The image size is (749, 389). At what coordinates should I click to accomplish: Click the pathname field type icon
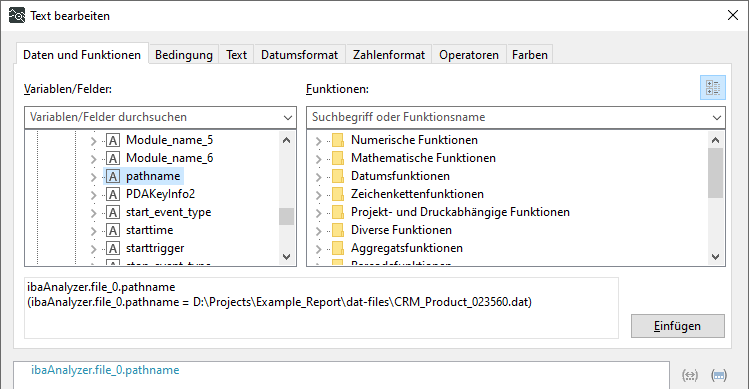pos(113,176)
